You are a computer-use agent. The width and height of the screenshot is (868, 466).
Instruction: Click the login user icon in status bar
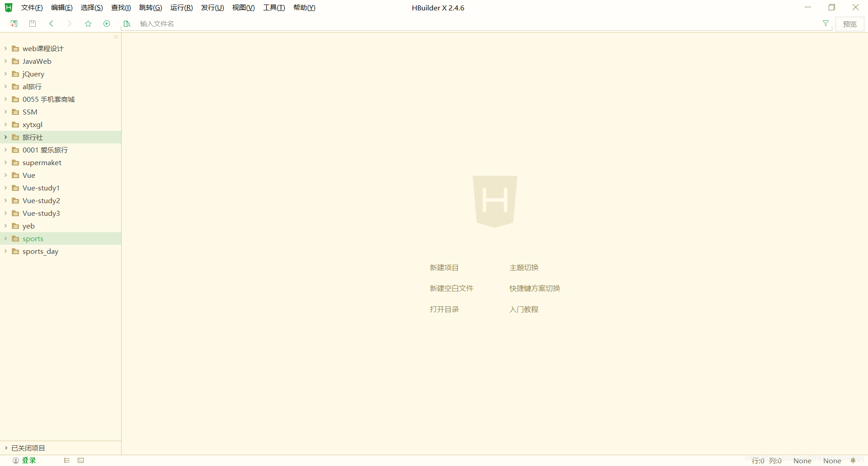click(x=16, y=461)
